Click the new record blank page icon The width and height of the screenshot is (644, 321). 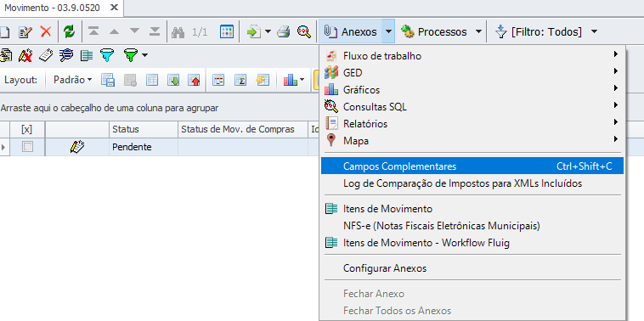pos(4,31)
